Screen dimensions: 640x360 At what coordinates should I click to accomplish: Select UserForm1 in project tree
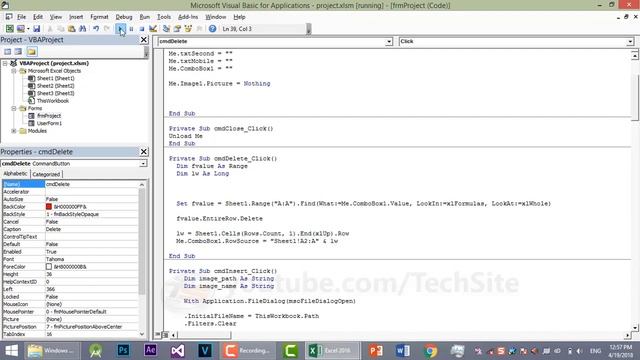(49, 123)
